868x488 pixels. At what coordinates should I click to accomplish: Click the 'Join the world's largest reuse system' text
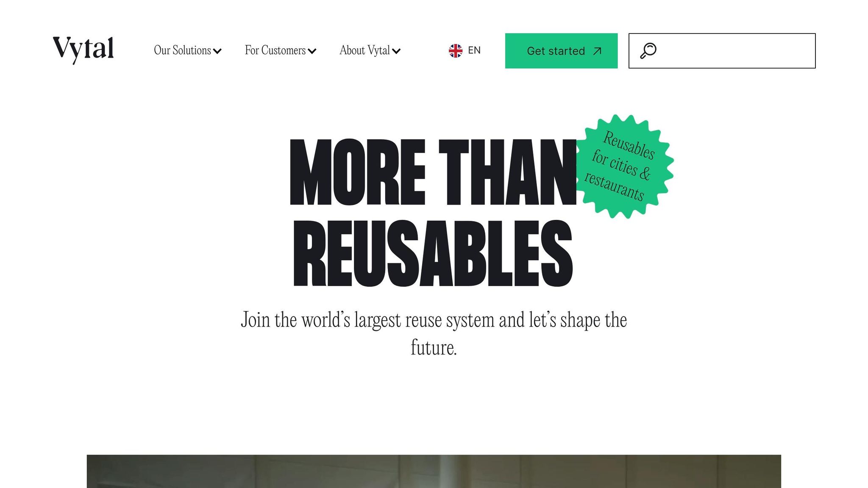434,320
